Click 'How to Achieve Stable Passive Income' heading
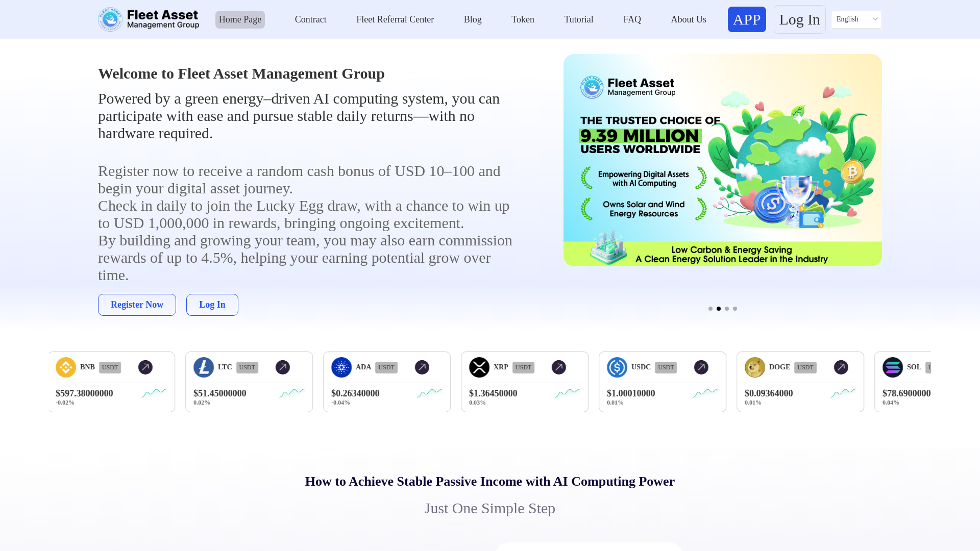 click(x=490, y=481)
